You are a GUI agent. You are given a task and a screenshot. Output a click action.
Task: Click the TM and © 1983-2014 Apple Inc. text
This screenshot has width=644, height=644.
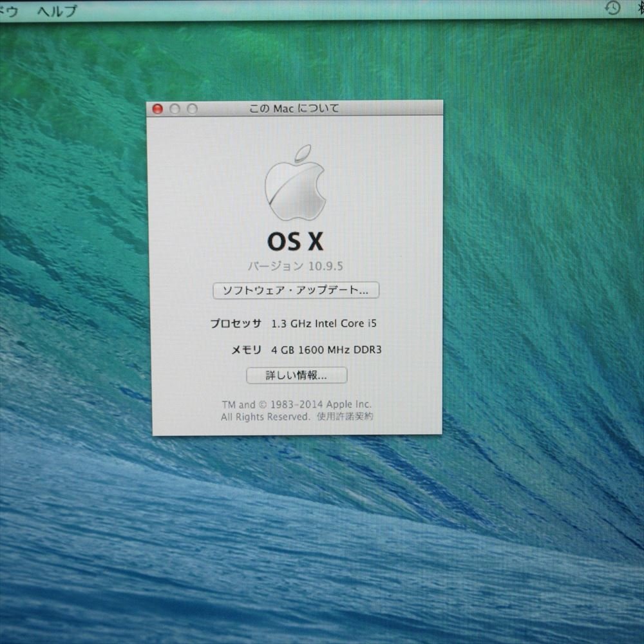(x=296, y=404)
